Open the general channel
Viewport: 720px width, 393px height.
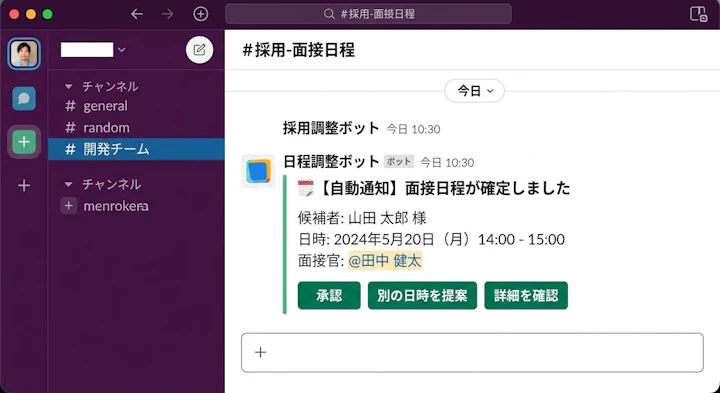click(x=136, y=106)
